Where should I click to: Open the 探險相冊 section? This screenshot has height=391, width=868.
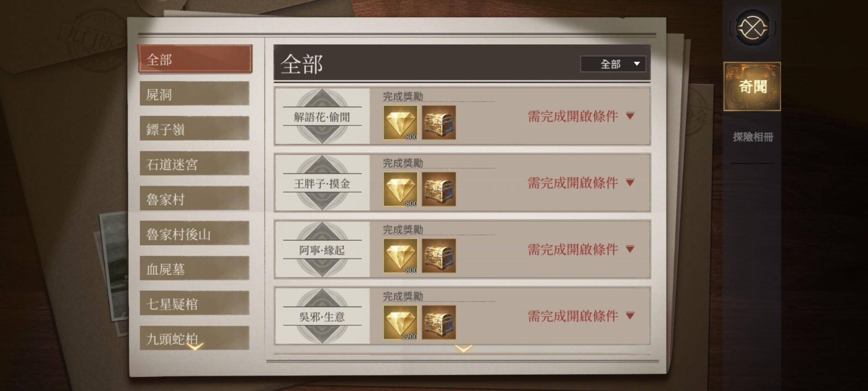pos(752,137)
